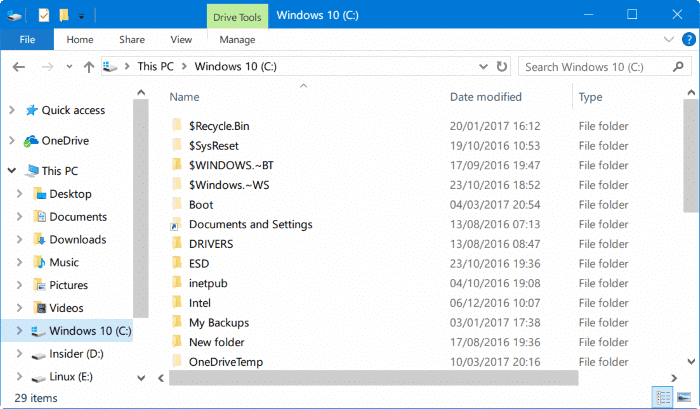Open the Manage ribbon tab
Screen dimensions: 700x409
[x=237, y=40]
